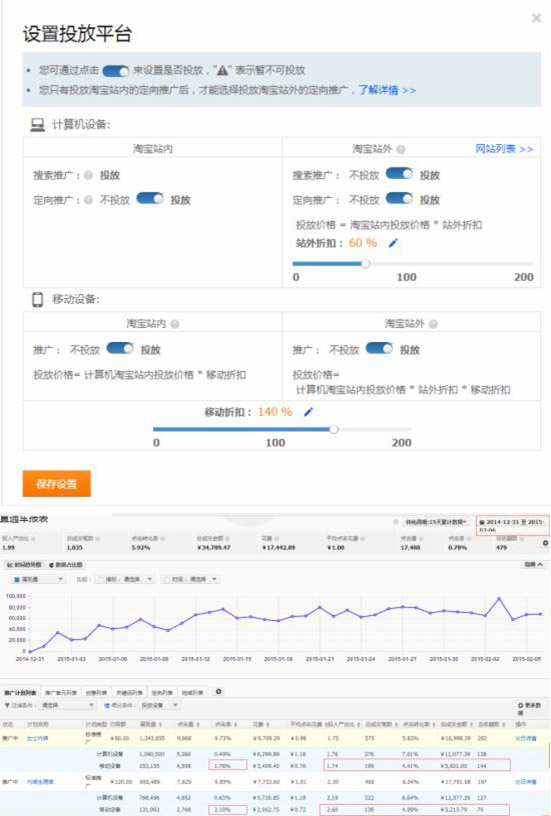The image size is (551, 816).
Task: Toggle 定向推广 switch under computer 淘宝站外
Action: (399, 199)
